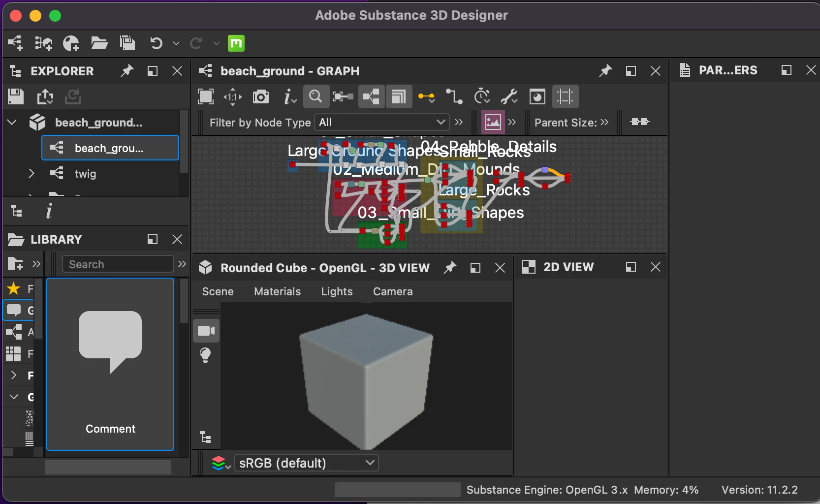Click the Explorer export/publish icon
Viewport: 820px width, 504px height.
(x=45, y=96)
